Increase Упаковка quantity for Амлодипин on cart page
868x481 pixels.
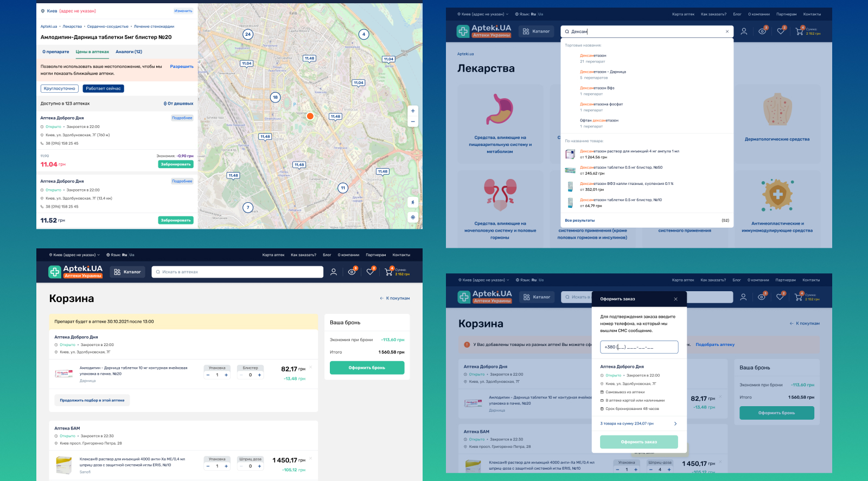[x=226, y=375]
